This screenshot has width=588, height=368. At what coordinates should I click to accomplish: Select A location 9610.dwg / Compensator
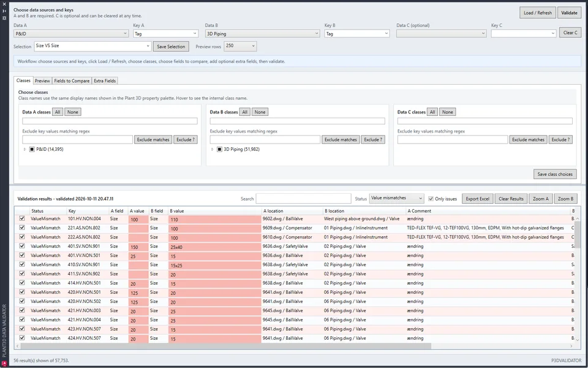click(292, 237)
